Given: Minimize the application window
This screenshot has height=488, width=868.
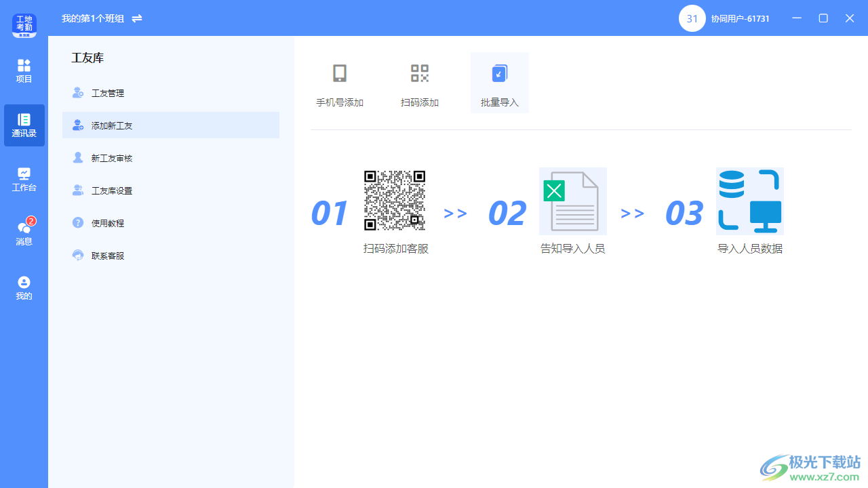Looking at the screenshot, I should tap(797, 18).
